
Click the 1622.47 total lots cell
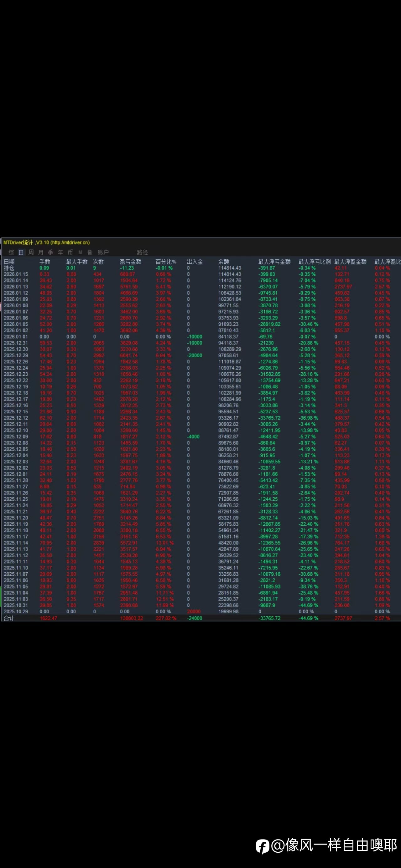point(49,618)
